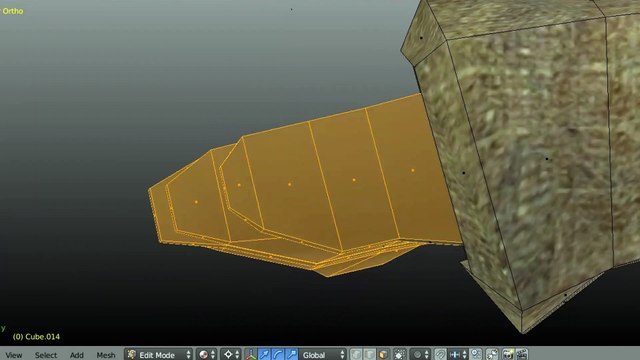Enable translate manipulator arrow
Image resolution: width=640 pixels, height=360 pixels.
pyautogui.click(x=264, y=355)
